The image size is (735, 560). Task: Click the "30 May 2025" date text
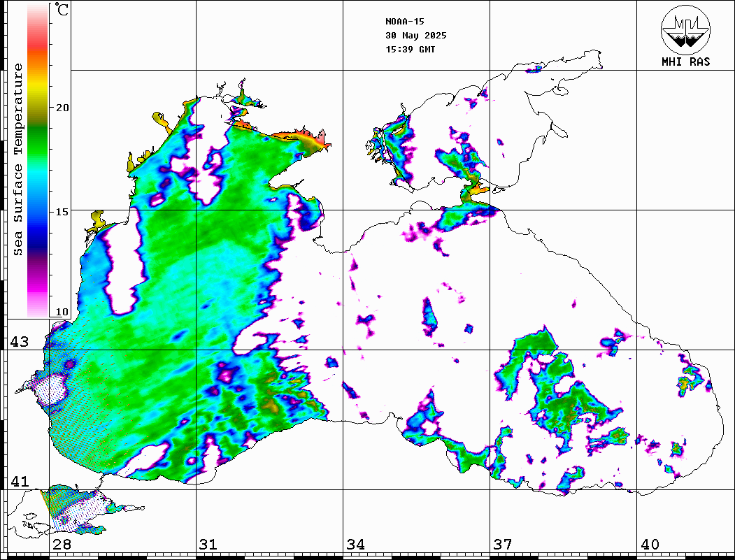(416, 36)
